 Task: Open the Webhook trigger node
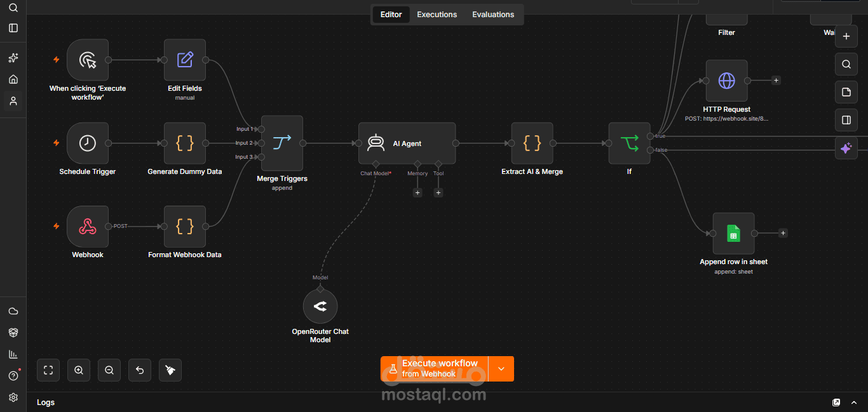tap(88, 227)
